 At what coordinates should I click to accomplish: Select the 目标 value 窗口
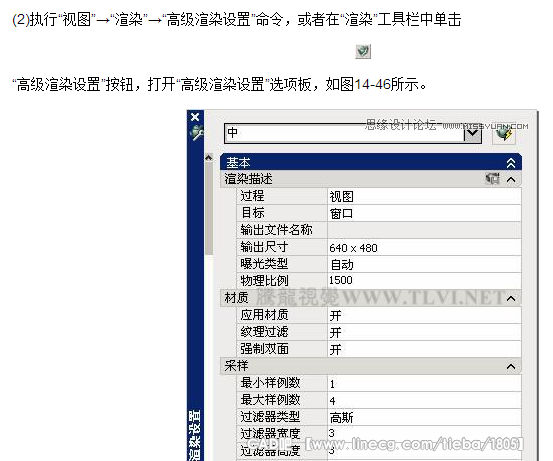click(424, 213)
